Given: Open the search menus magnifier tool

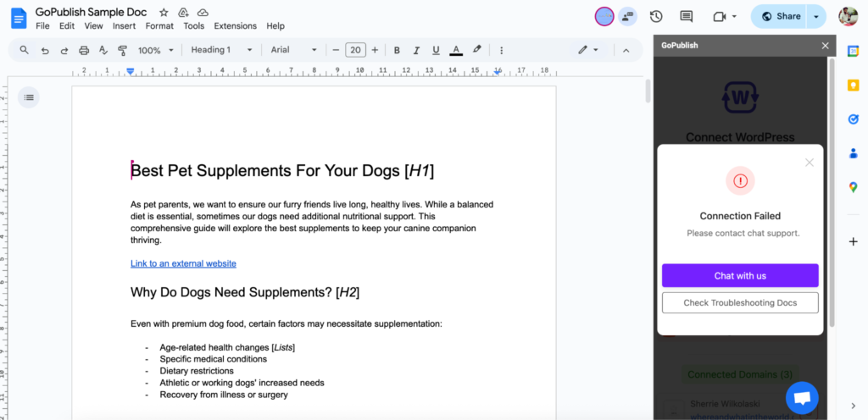Looking at the screenshot, I should point(24,50).
